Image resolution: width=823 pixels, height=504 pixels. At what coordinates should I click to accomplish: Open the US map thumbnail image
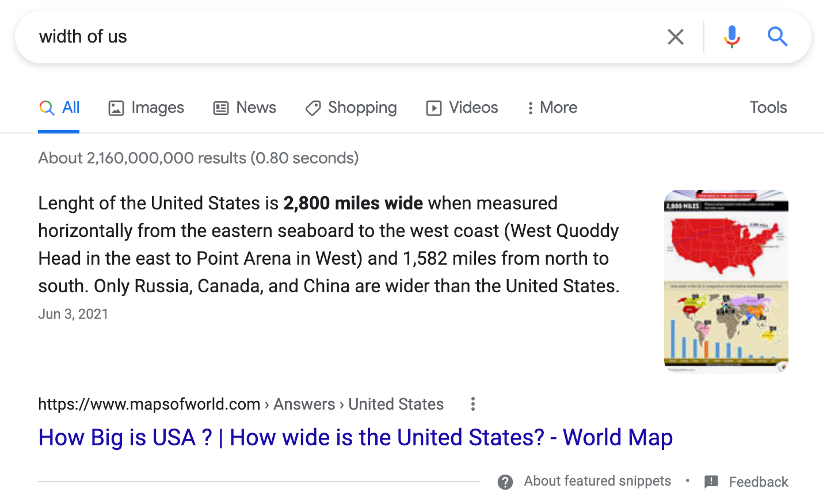(726, 281)
